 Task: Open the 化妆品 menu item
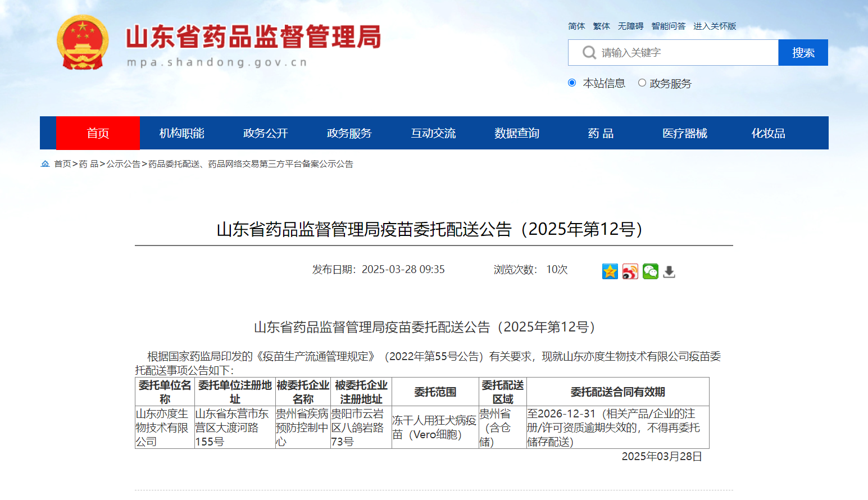pos(768,133)
